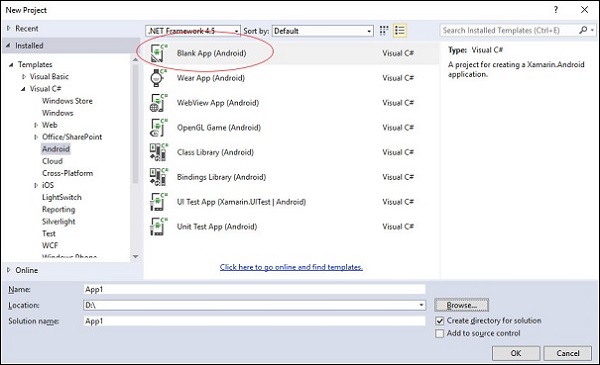This screenshot has height=365, width=600.
Task: Expand the Visual Basic node
Action: (x=24, y=77)
